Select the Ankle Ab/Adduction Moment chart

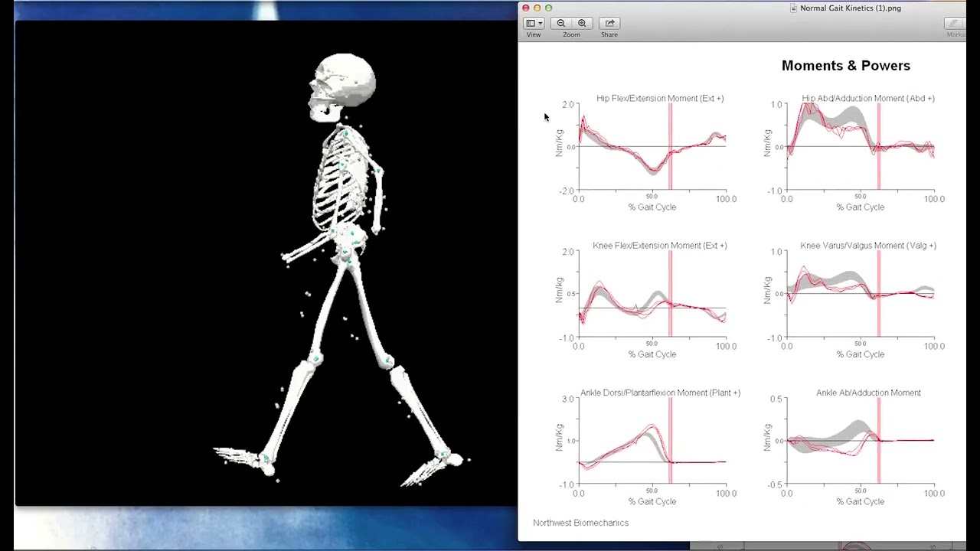[861, 441]
